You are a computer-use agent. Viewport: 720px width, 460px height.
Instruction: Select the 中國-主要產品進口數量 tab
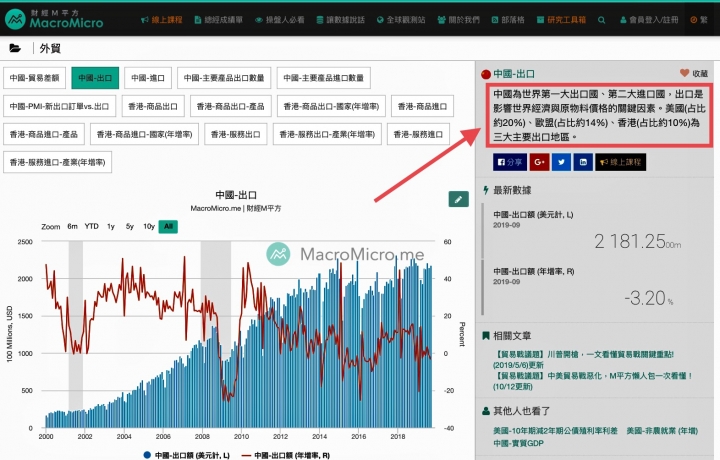324,78
